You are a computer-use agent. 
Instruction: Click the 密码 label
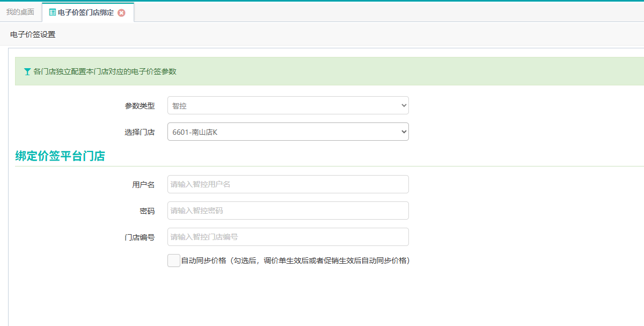click(x=147, y=211)
